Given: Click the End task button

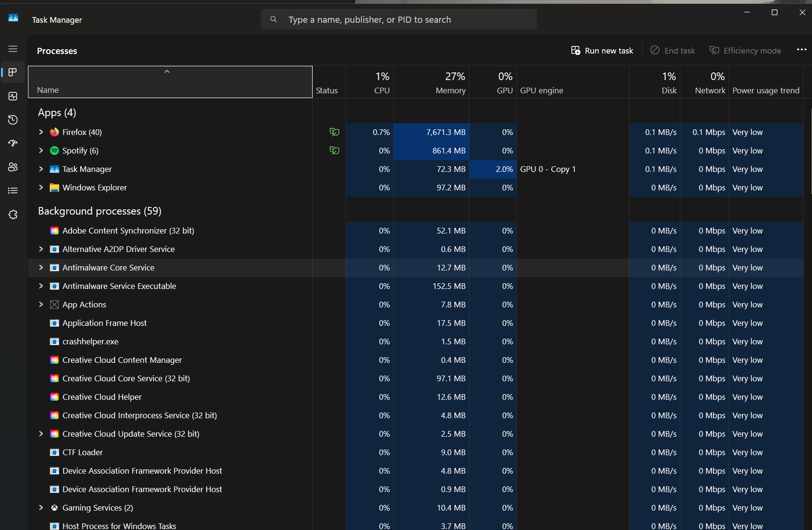Looking at the screenshot, I should pos(673,51).
